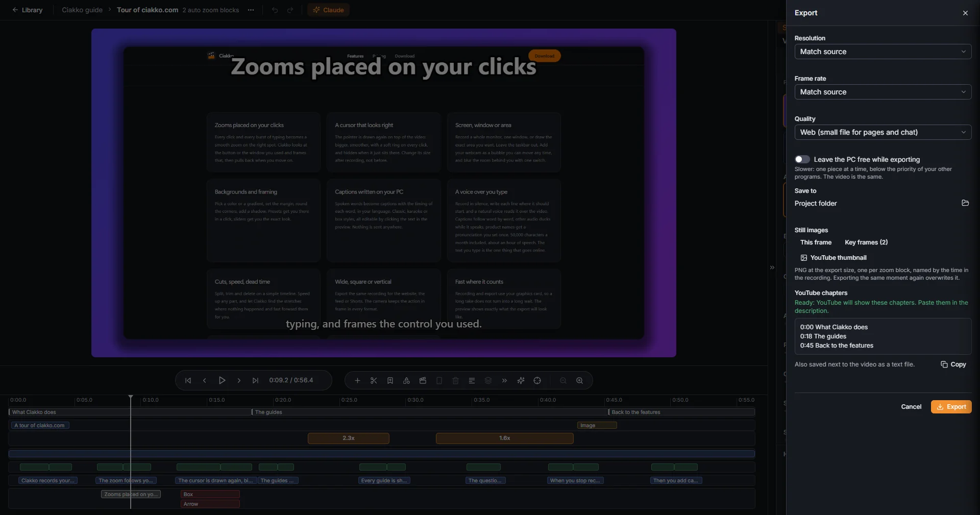The height and width of the screenshot is (515, 980).
Task: Toggle Leave the PC free while exporting
Action: tap(802, 159)
